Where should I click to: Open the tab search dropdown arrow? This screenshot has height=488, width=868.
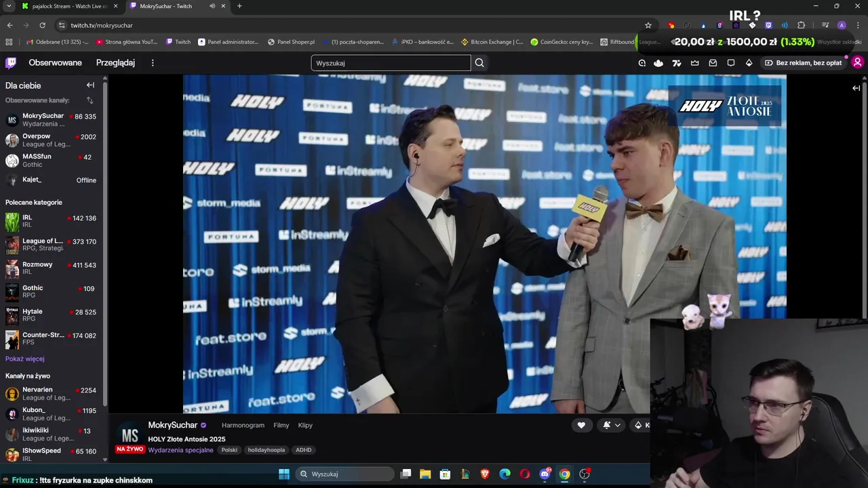click(x=8, y=6)
